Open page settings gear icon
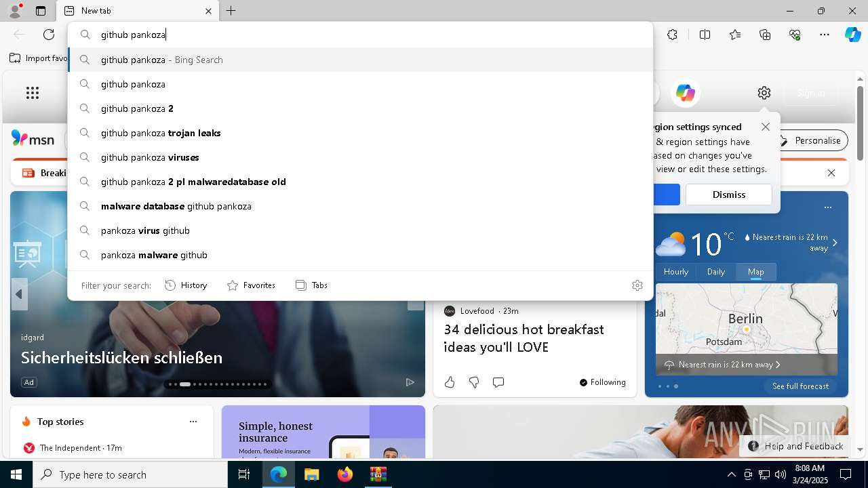This screenshot has width=868, height=488. point(764,93)
